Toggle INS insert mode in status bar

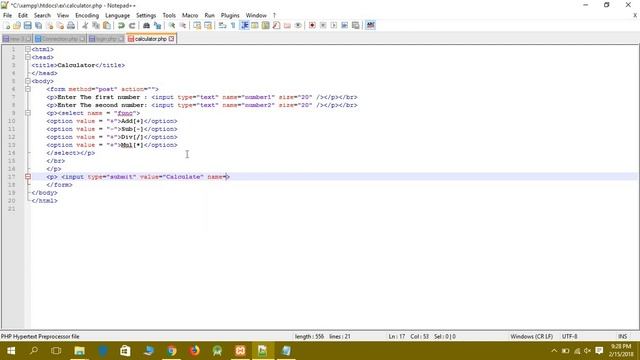tap(622, 336)
